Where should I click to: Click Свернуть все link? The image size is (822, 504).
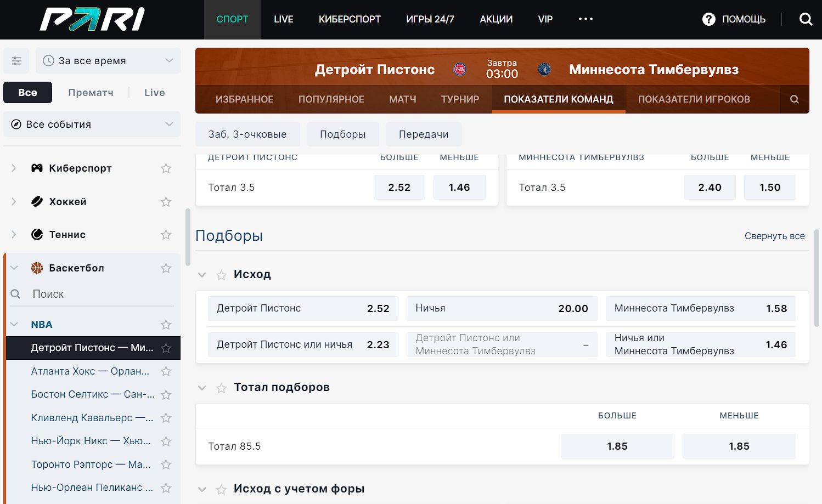tap(775, 236)
